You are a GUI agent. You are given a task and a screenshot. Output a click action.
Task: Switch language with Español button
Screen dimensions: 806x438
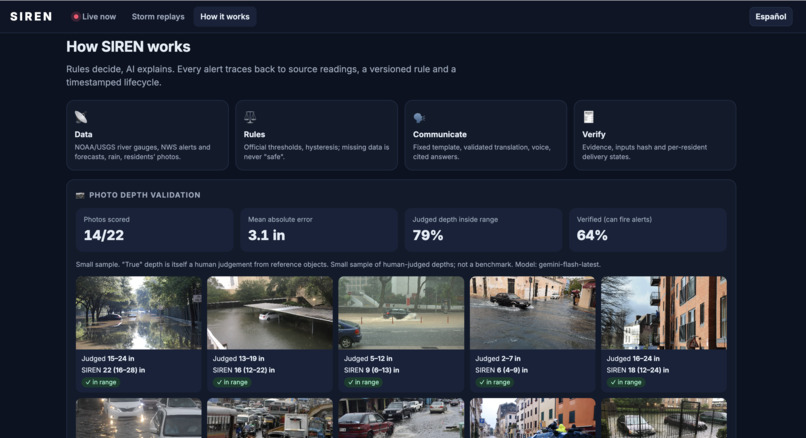tap(771, 16)
